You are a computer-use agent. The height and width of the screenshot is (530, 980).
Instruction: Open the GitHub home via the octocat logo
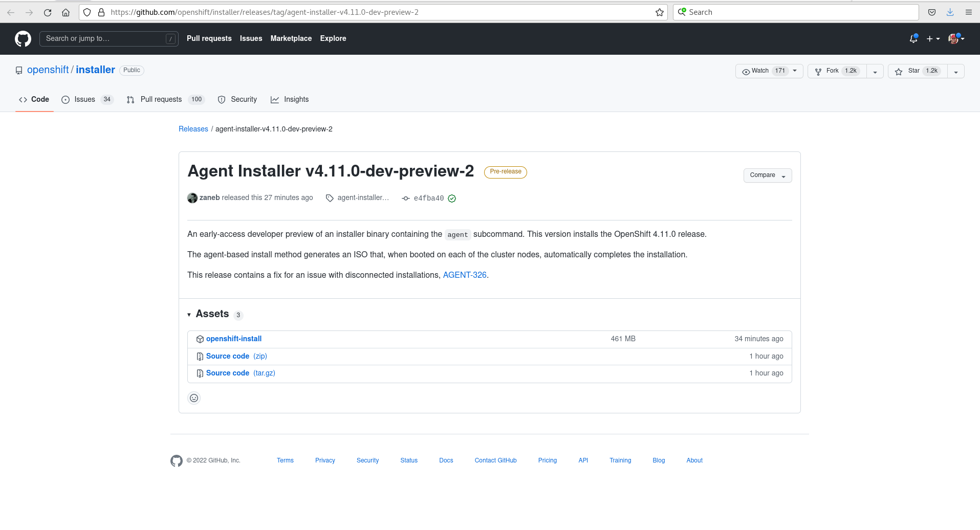(x=22, y=38)
